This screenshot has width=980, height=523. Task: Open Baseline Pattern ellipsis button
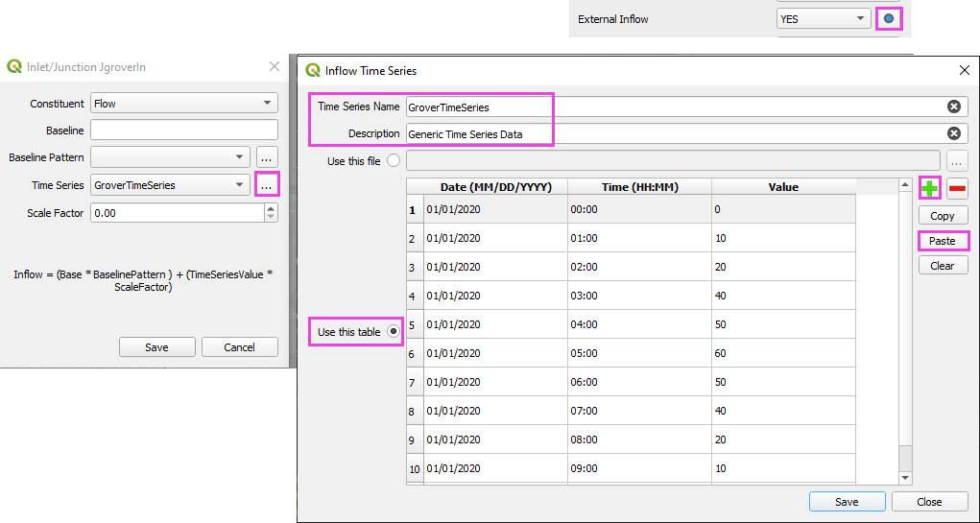[267, 157]
